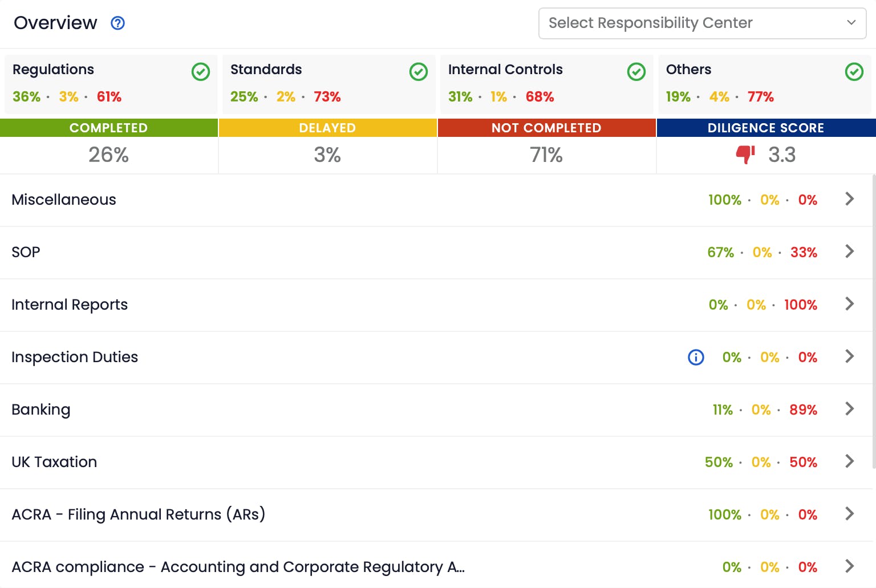This screenshot has height=588, width=876.
Task: Click the info icon on Inspection Duties
Action: (x=696, y=357)
